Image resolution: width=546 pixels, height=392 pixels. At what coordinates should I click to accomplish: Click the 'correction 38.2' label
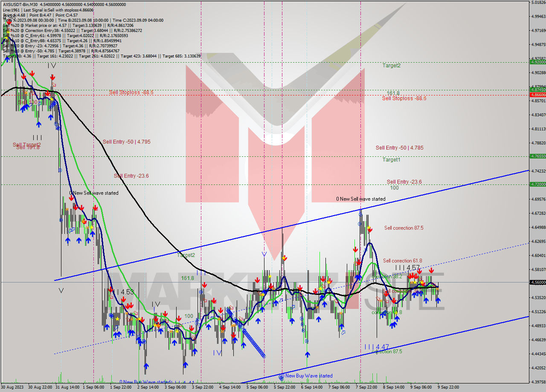[386, 277]
